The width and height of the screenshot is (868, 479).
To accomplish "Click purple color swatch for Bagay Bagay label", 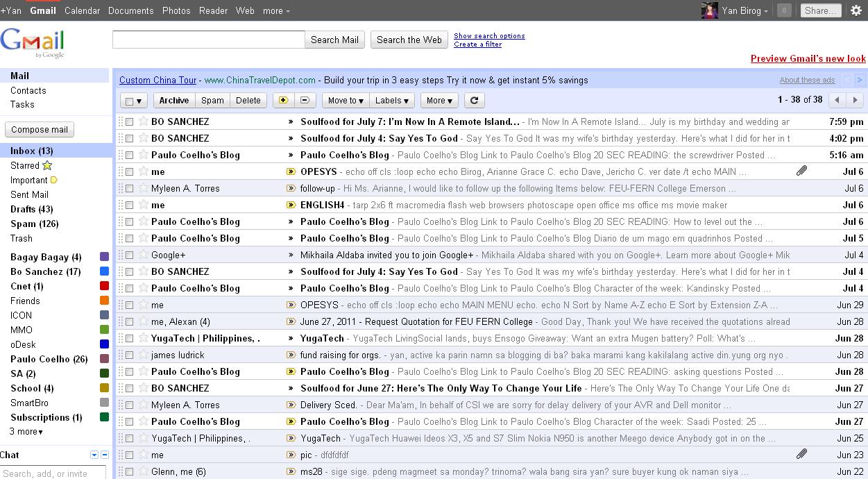I will (105, 257).
